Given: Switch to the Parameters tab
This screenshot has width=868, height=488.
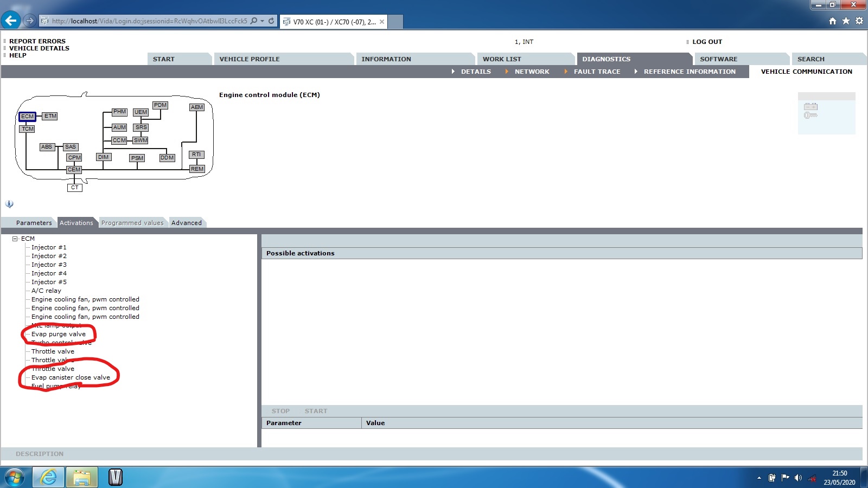Looking at the screenshot, I should [x=34, y=223].
